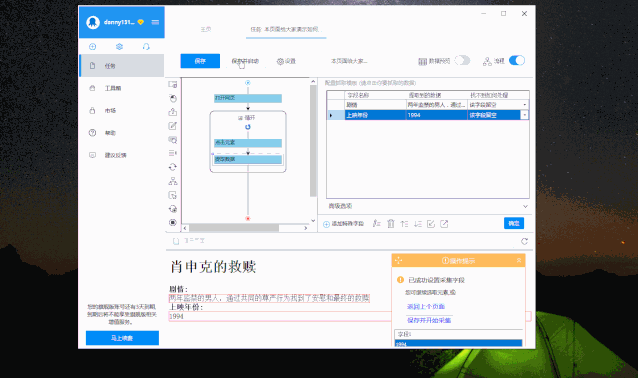The width and height of the screenshot is (638, 378).
Task: Click the workflow start marker at top
Action: (248, 83)
